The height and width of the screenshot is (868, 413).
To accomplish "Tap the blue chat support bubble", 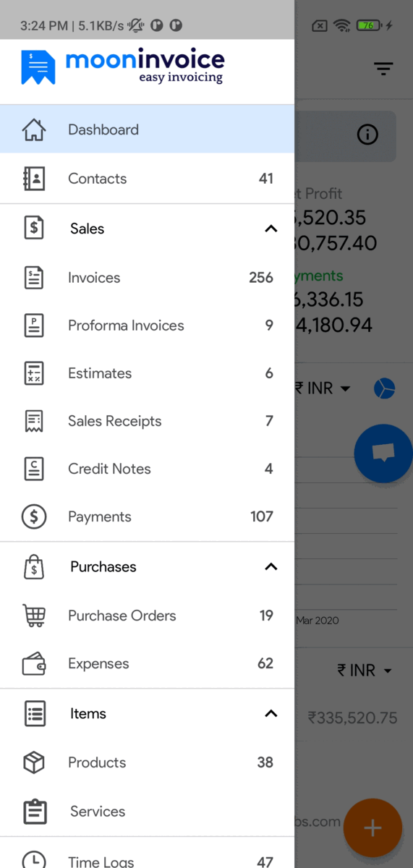I will point(383,454).
